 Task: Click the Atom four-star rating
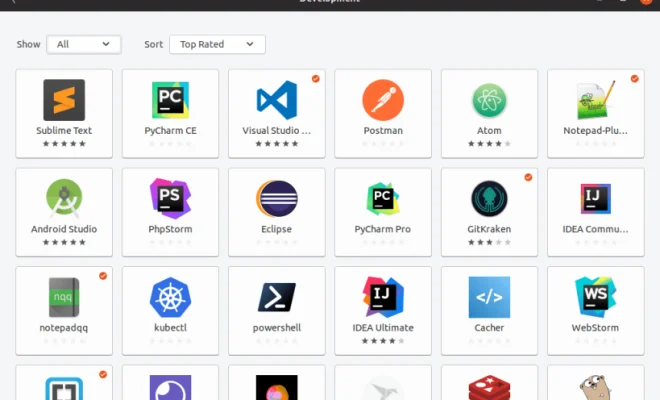coord(489,144)
